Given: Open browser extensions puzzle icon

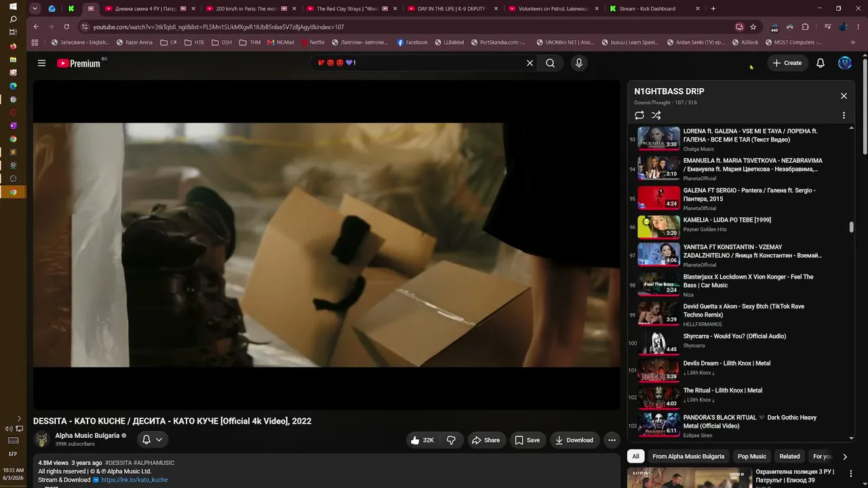Looking at the screenshot, I should [805, 27].
